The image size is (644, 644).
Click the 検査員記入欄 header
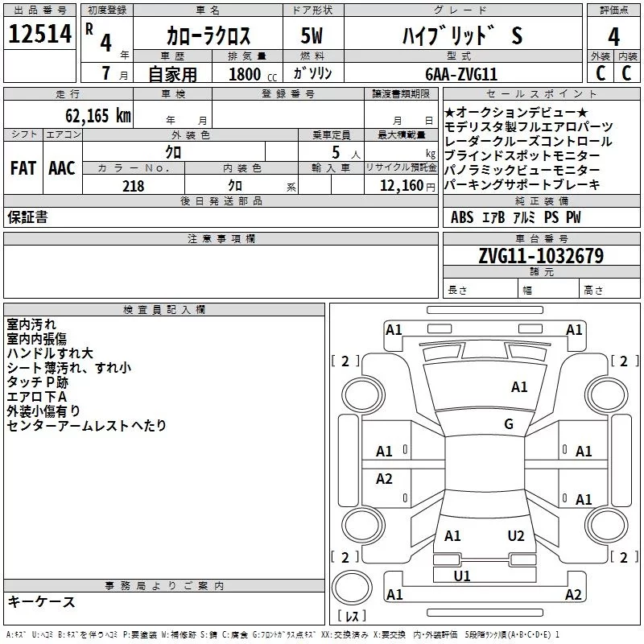164,310
